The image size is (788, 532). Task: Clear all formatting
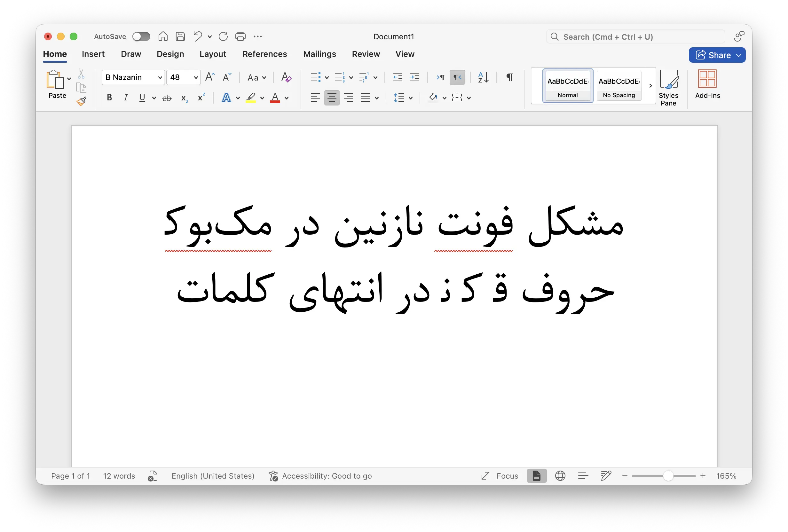click(286, 77)
